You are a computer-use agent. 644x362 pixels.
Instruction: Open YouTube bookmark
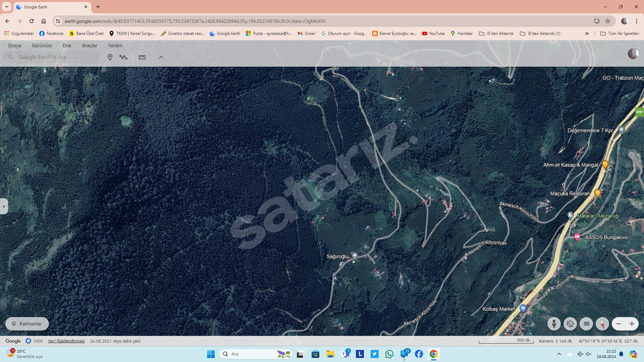click(x=433, y=34)
